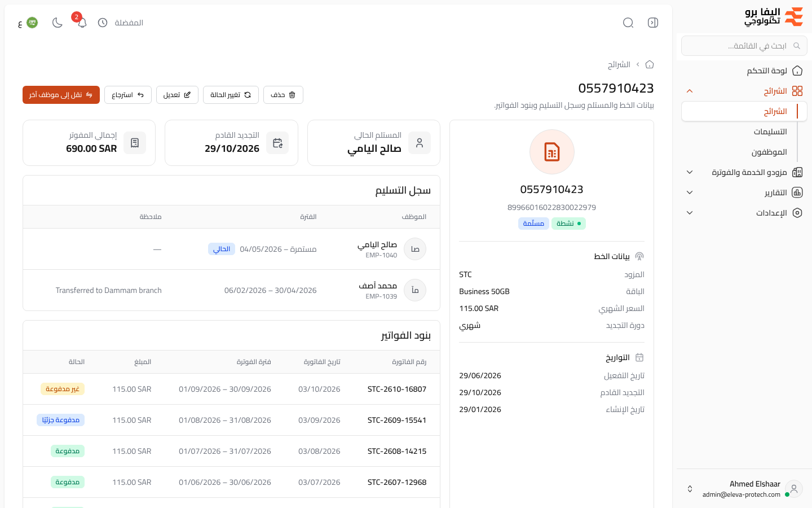
Task: Click invoice number STC-2608-14215
Action: tap(397, 451)
